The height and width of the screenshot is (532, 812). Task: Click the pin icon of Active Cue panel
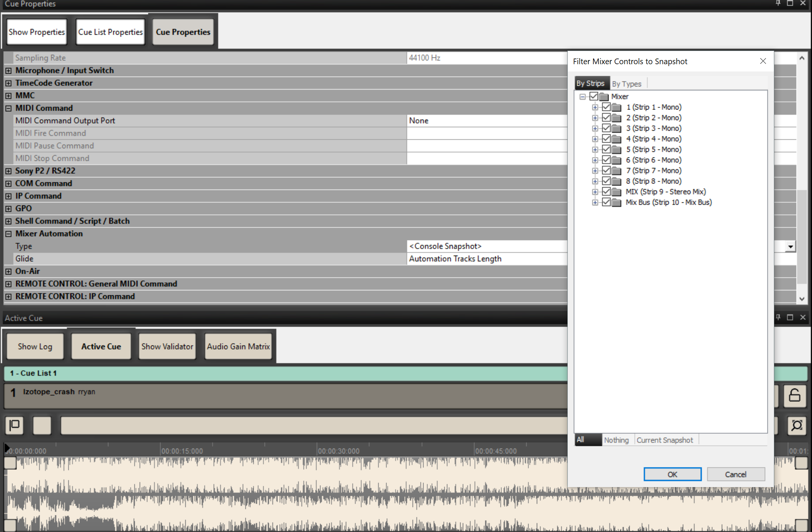coord(778,317)
